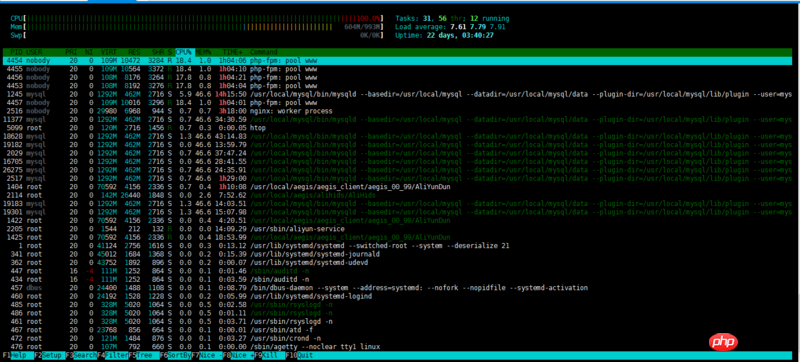
Task: Select php-fpm process row PID 4453
Action: 398,86
